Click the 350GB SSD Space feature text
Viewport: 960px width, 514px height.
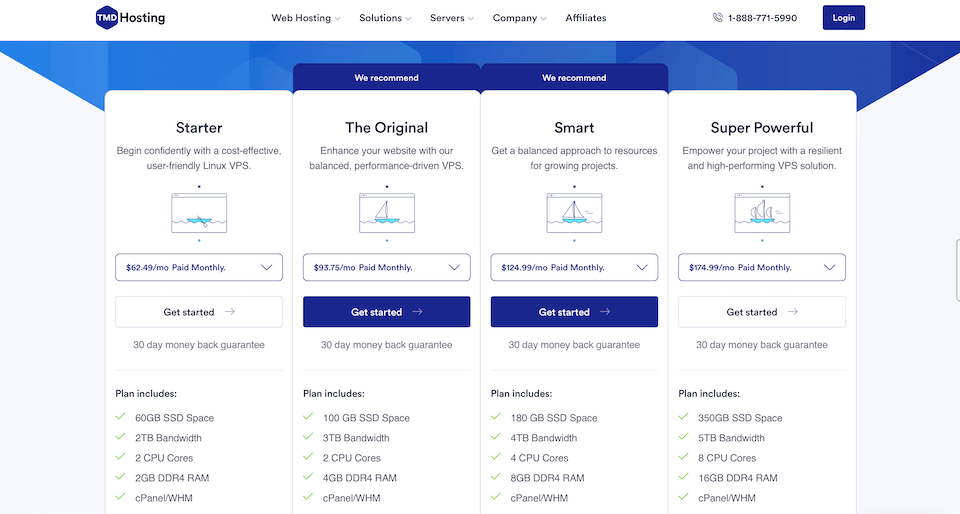(x=740, y=418)
